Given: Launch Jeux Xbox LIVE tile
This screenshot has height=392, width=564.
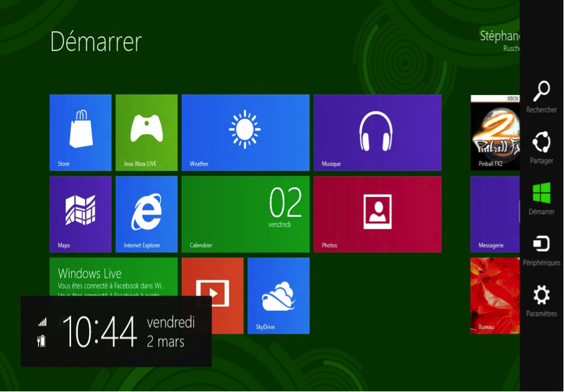Looking at the screenshot, I should tap(146, 133).
